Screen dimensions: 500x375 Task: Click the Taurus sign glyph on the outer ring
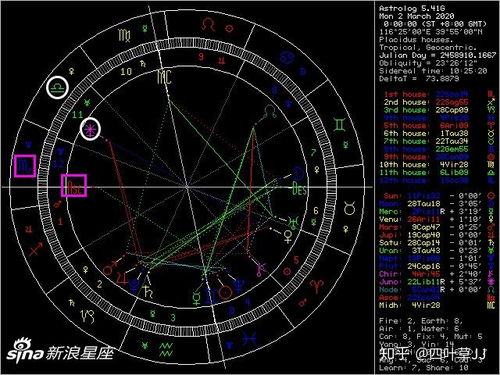tap(350, 208)
